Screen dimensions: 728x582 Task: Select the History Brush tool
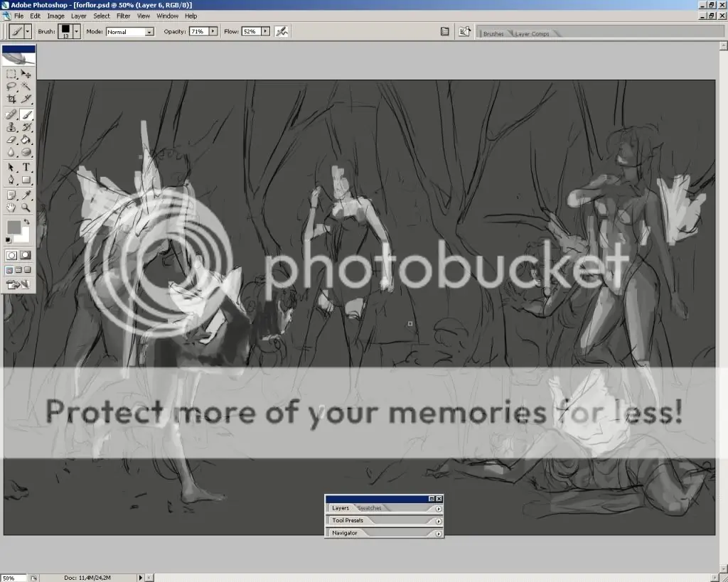26,127
